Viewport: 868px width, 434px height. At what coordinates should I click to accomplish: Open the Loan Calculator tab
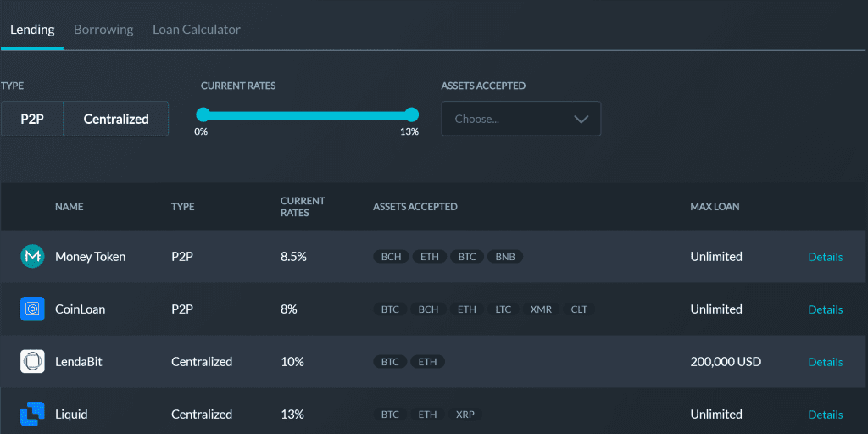pos(197,30)
